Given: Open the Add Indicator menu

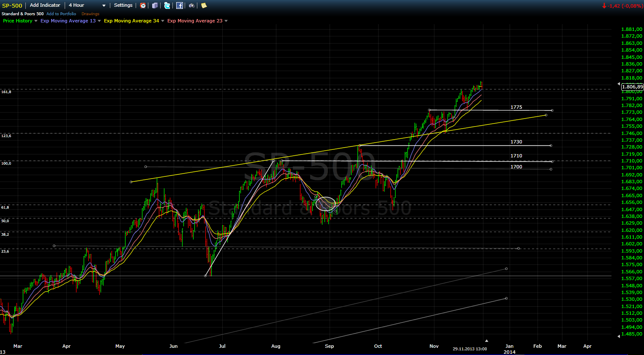Looking at the screenshot, I should click(45, 6).
